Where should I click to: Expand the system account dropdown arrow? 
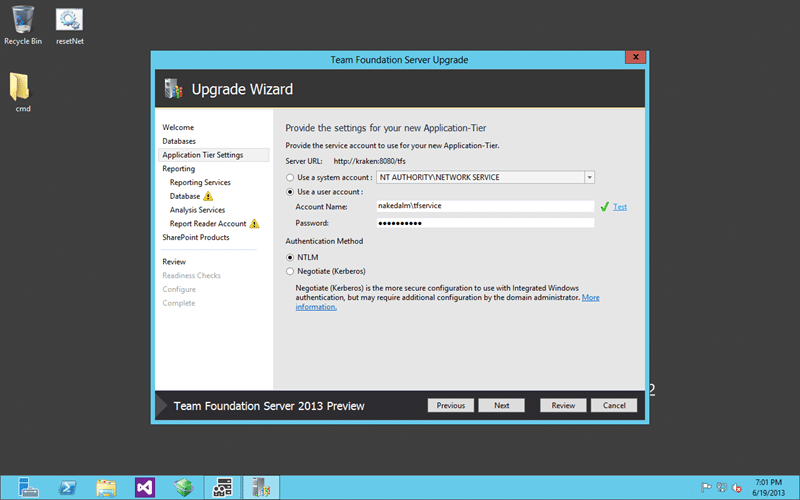[589, 178]
